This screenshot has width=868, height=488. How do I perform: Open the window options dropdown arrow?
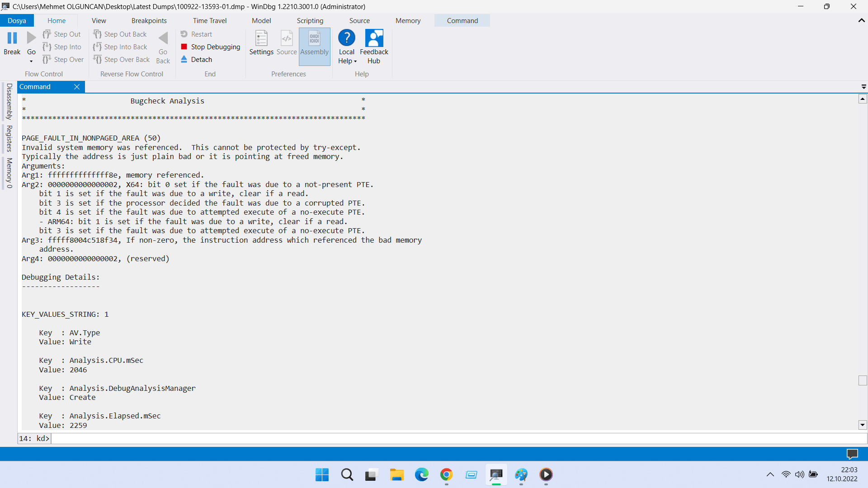coord(863,86)
